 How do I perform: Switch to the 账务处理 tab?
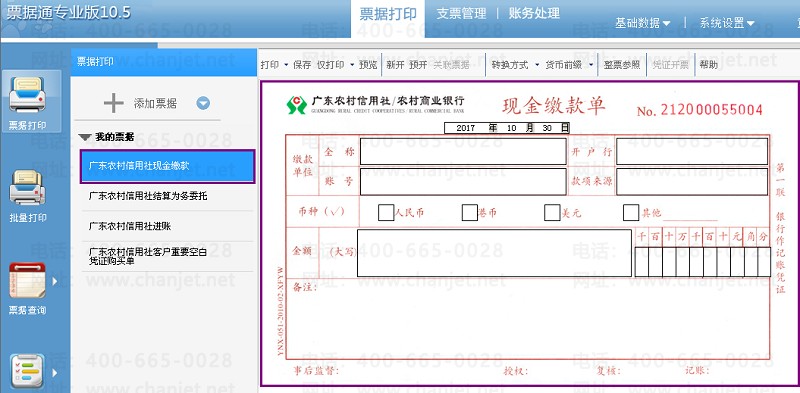click(534, 14)
